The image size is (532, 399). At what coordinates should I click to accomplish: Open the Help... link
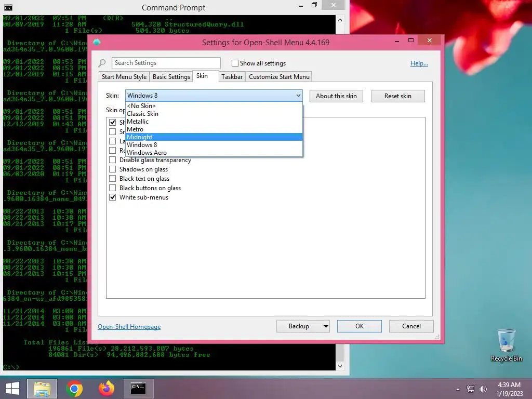click(x=419, y=63)
